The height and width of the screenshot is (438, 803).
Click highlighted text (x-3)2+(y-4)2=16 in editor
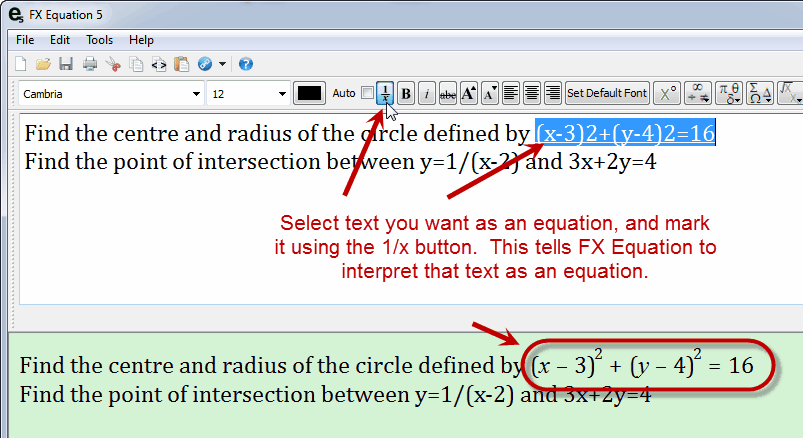(625, 133)
